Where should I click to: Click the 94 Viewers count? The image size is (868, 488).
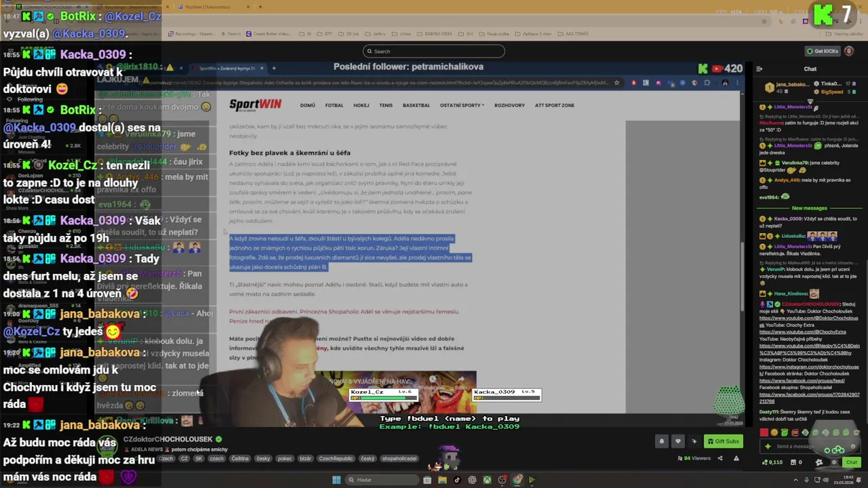(694, 458)
